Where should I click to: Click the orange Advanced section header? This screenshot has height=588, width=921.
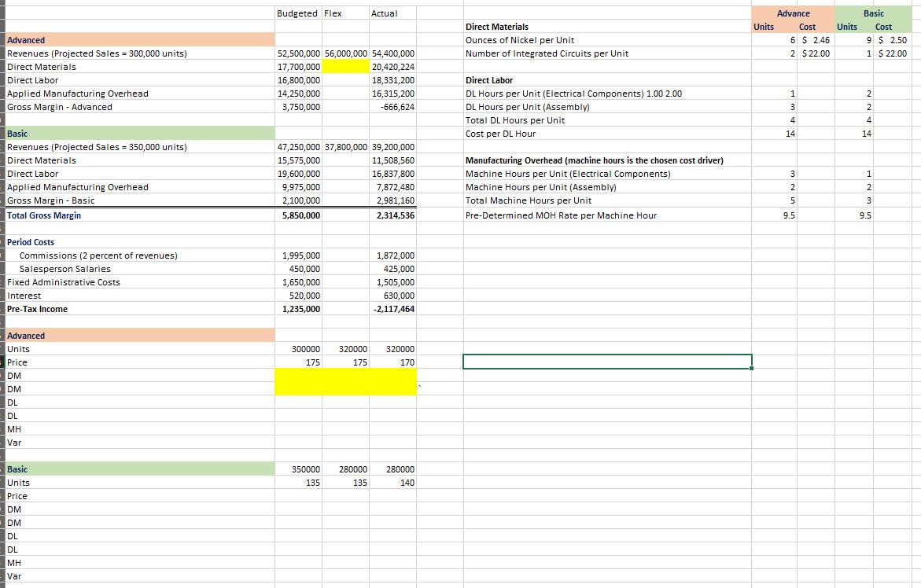[x=25, y=39]
